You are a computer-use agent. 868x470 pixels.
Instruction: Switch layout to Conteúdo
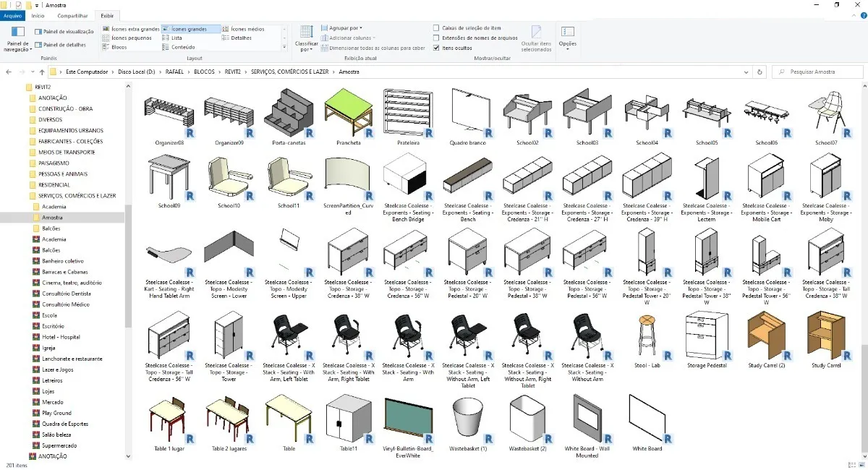click(x=179, y=47)
